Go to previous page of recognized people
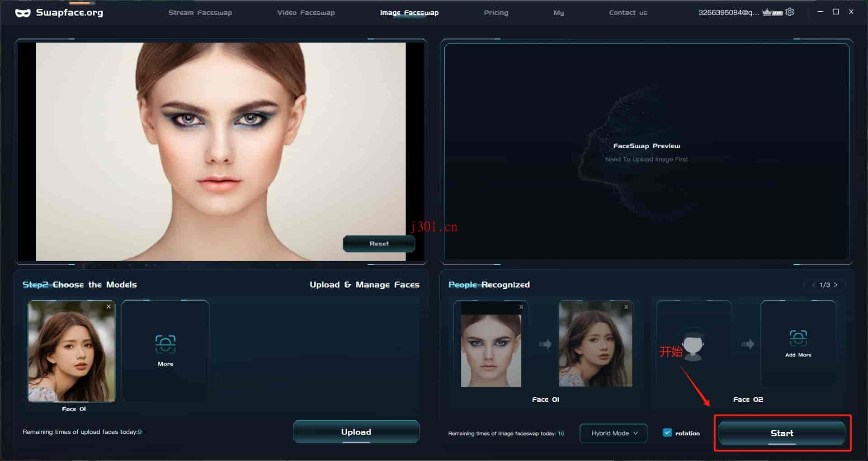 [x=814, y=285]
